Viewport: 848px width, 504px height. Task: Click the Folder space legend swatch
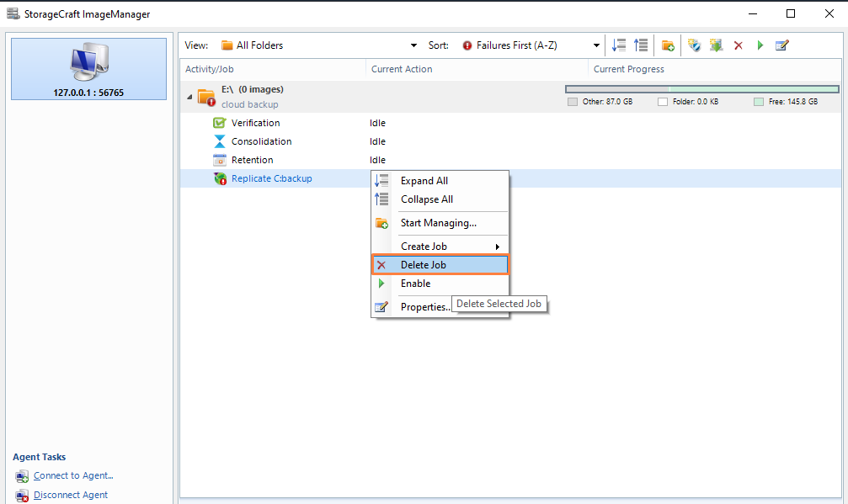click(x=663, y=102)
